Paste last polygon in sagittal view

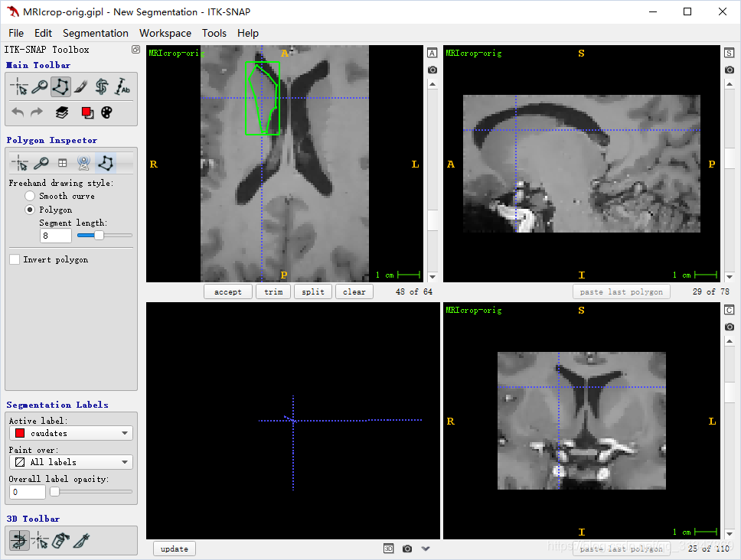click(621, 291)
